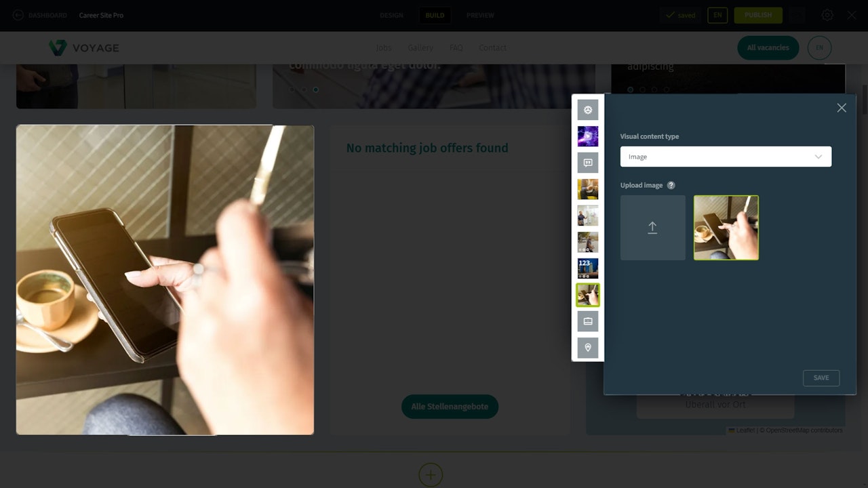Open the FAQ navigation item
Viewport: 868px width, 488px height.
tap(456, 47)
